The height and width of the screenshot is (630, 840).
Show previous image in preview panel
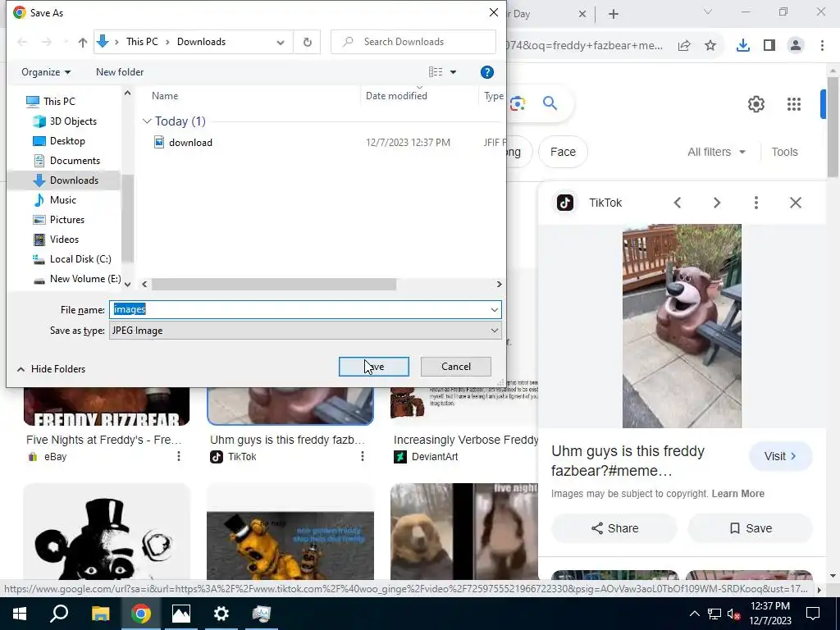(678, 203)
